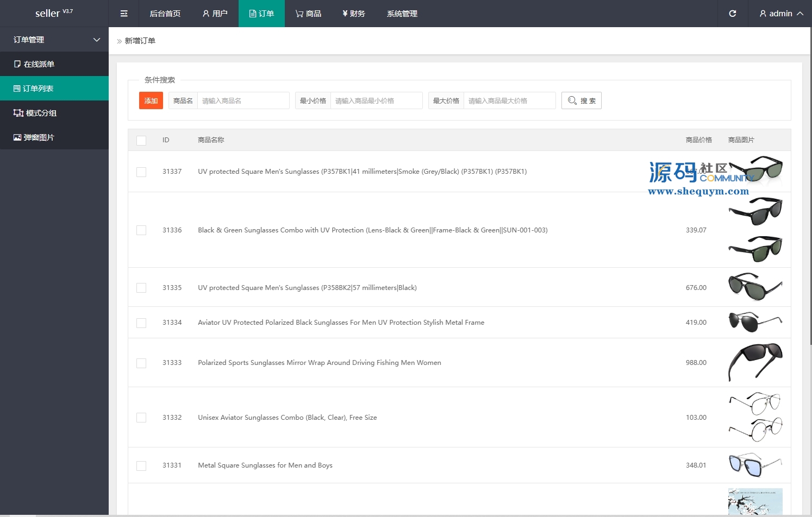The image size is (812, 517).
Task: Go to 后台首页 dashboard home
Action: pyautogui.click(x=165, y=14)
